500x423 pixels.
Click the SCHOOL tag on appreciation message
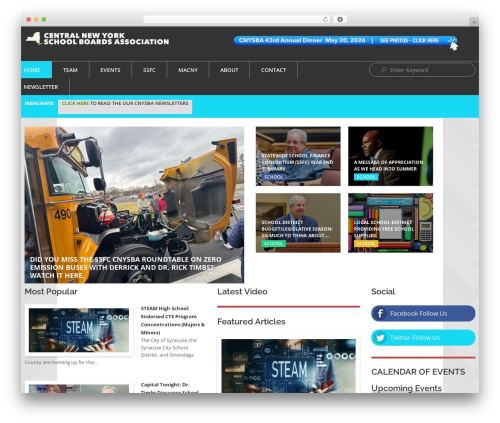tap(366, 177)
